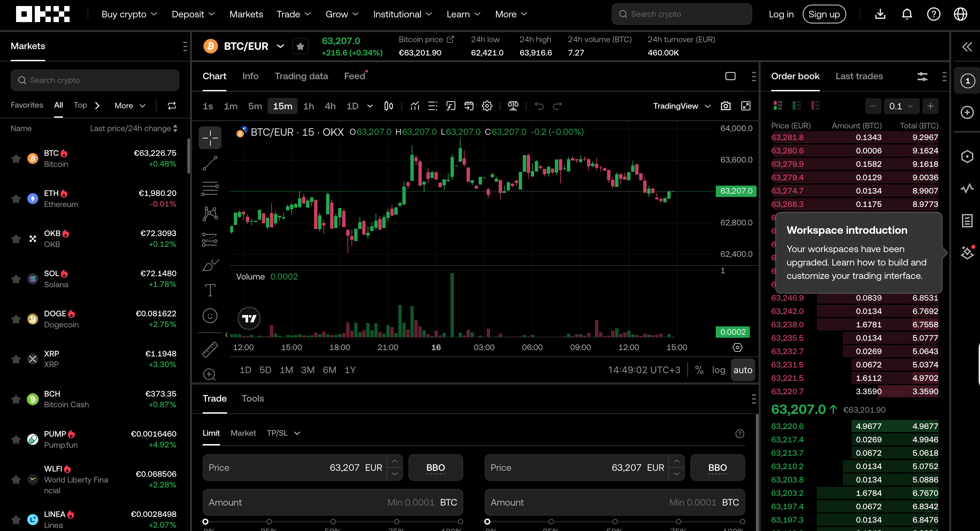980x531 pixels.
Task: Set chart range to 1M
Action: (x=286, y=370)
